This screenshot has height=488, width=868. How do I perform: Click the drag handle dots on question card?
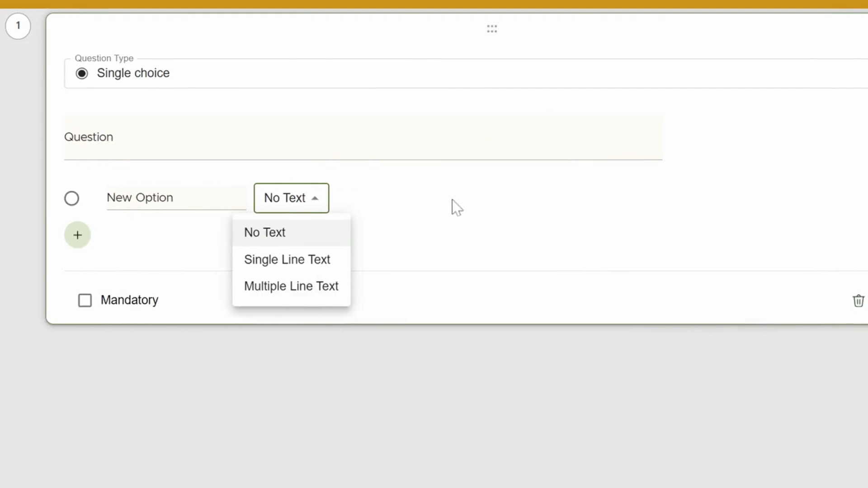(492, 29)
